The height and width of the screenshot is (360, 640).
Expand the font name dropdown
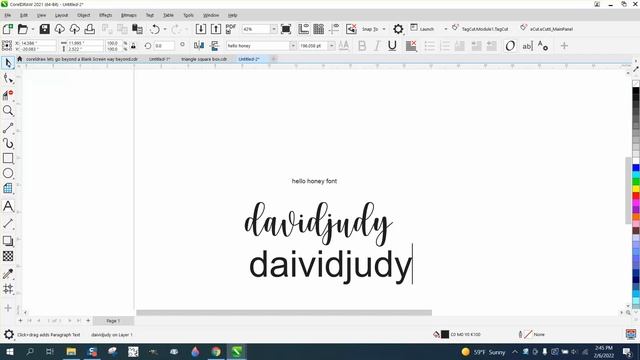[293, 46]
